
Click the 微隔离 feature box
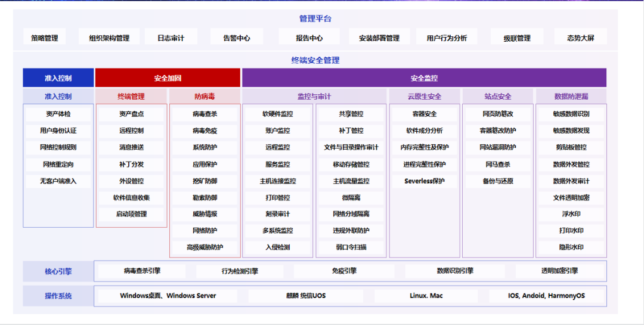[x=351, y=197]
